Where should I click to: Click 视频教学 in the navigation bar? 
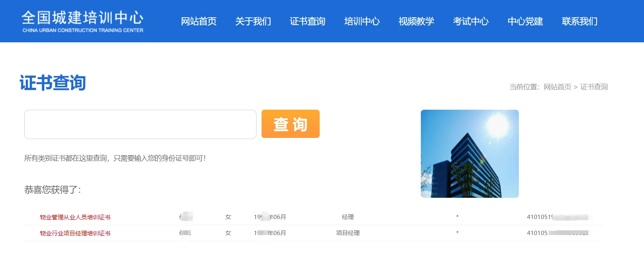point(417,21)
